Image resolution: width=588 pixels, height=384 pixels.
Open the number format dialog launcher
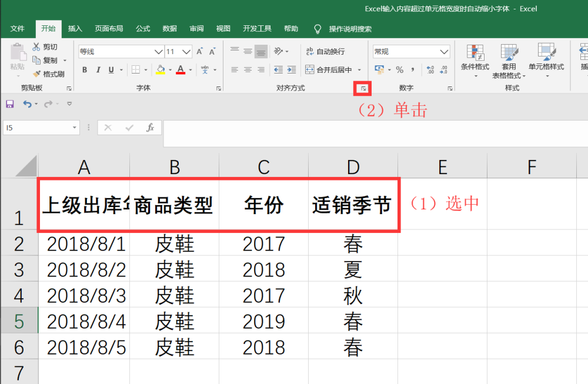pyautogui.click(x=450, y=88)
